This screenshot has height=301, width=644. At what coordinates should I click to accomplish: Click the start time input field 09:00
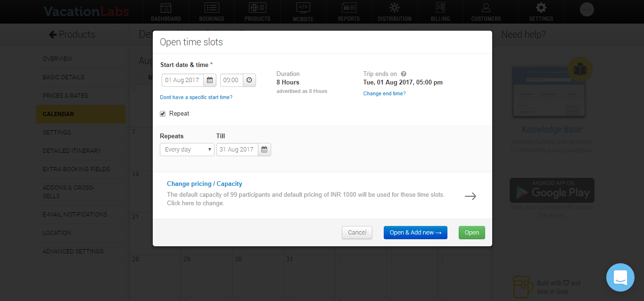pos(231,80)
